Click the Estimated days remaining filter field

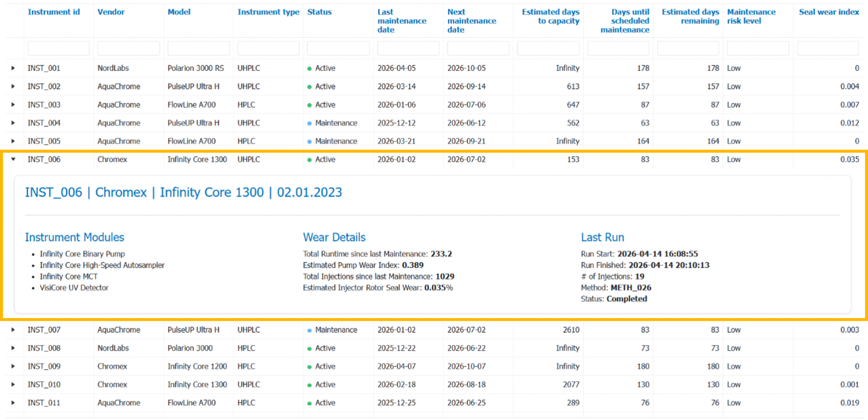tap(688, 48)
